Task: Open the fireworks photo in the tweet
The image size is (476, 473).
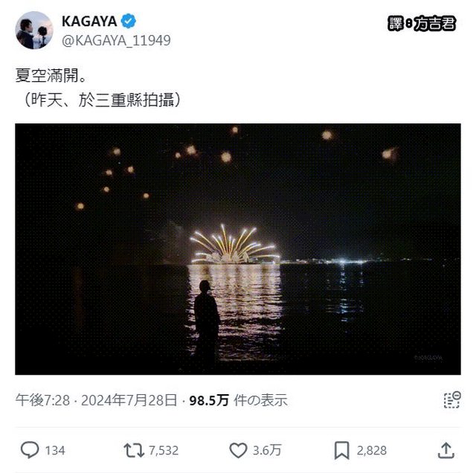Action: pos(238,249)
